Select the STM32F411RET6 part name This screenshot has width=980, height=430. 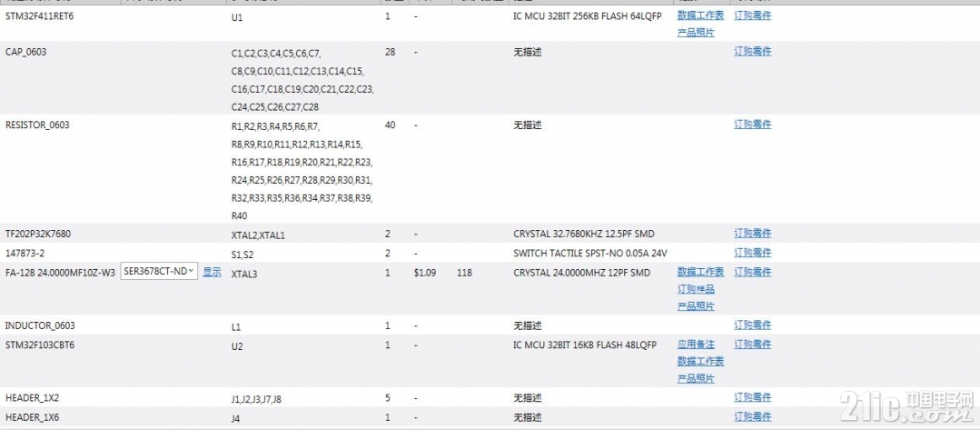[x=40, y=15]
